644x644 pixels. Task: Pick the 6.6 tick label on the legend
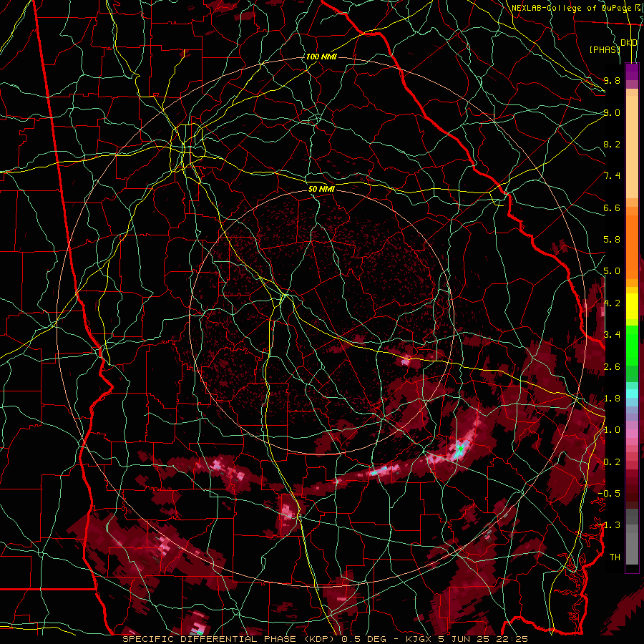pos(612,208)
